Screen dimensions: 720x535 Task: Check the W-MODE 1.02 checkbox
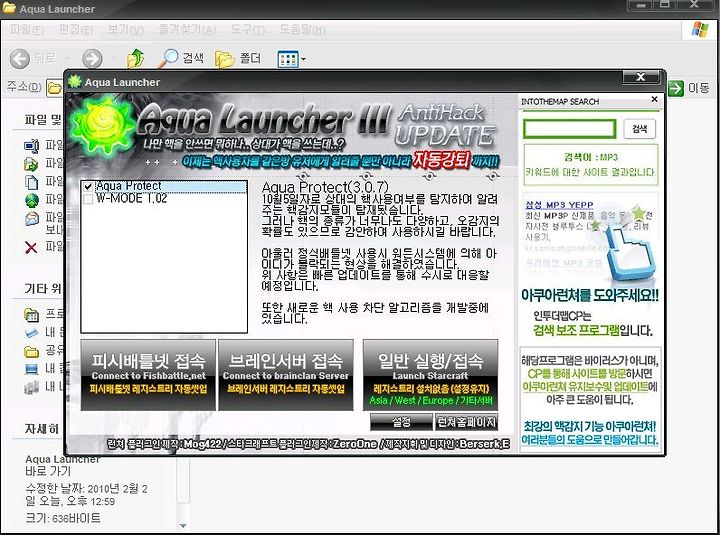(x=88, y=199)
